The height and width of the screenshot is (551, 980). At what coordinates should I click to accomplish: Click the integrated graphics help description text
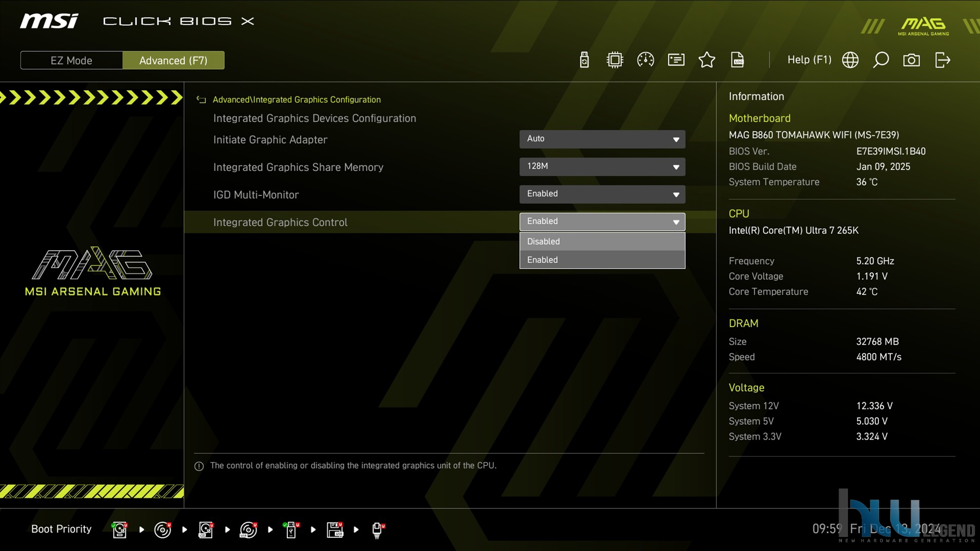coord(353,465)
